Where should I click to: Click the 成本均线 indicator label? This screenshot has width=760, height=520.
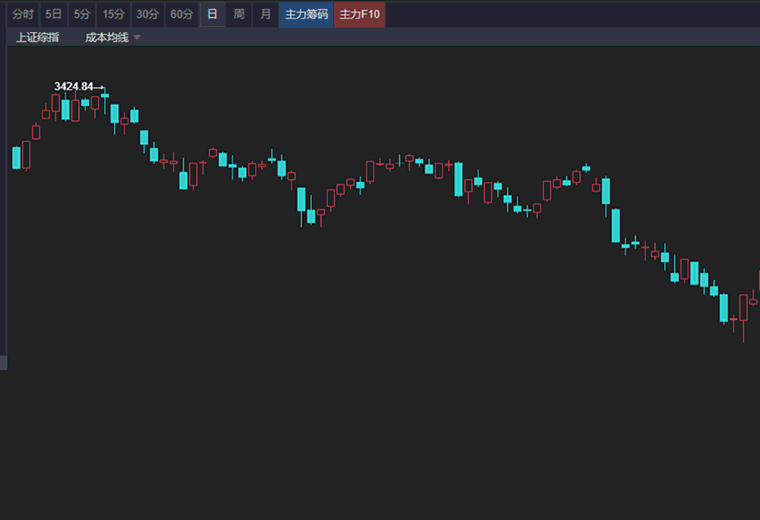pyautogui.click(x=107, y=37)
